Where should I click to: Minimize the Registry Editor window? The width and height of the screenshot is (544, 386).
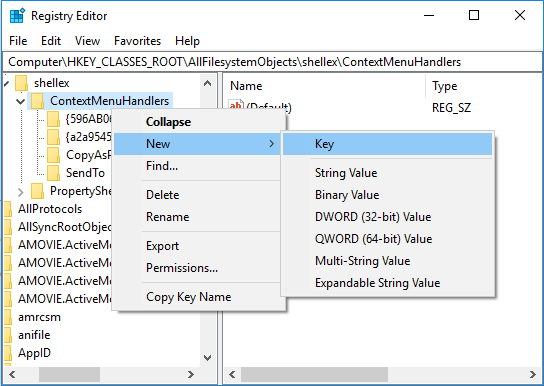[x=429, y=15]
